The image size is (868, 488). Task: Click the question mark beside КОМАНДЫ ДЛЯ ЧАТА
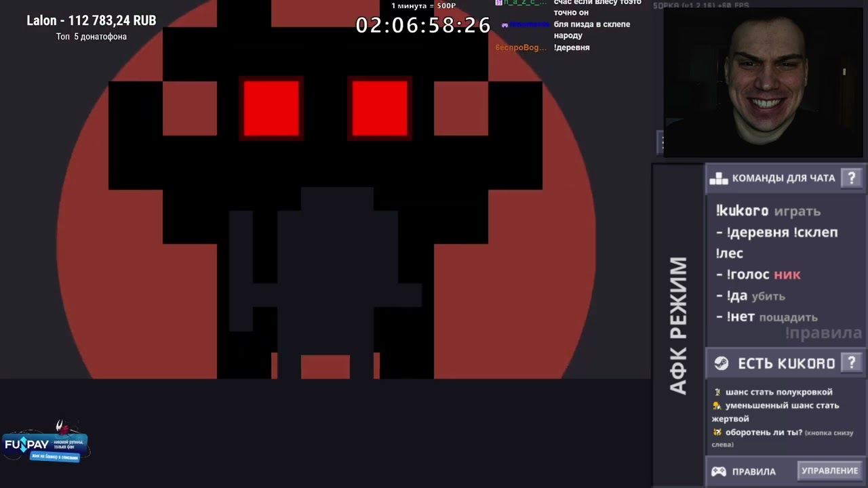851,178
